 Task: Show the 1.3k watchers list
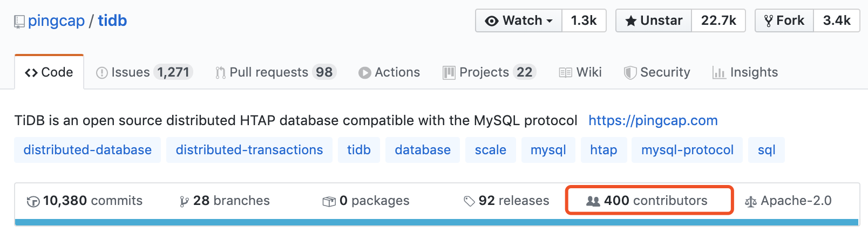pyautogui.click(x=584, y=20)
